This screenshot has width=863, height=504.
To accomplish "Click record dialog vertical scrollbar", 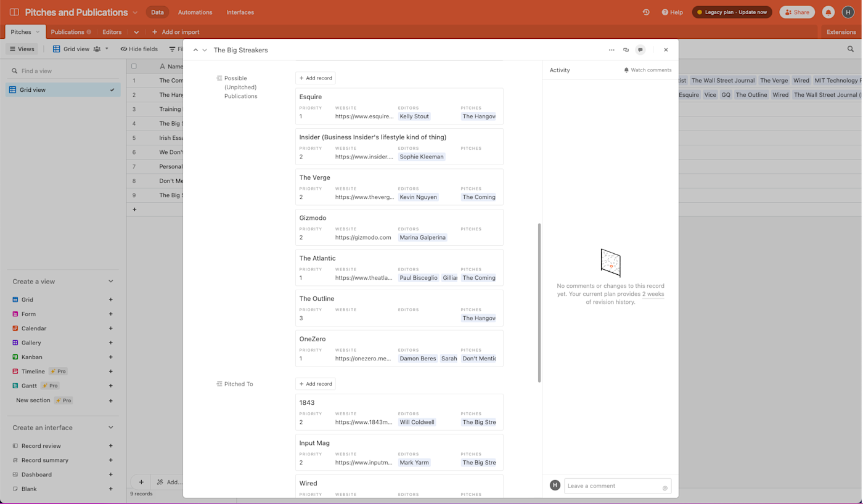I will tap(539, 303).
